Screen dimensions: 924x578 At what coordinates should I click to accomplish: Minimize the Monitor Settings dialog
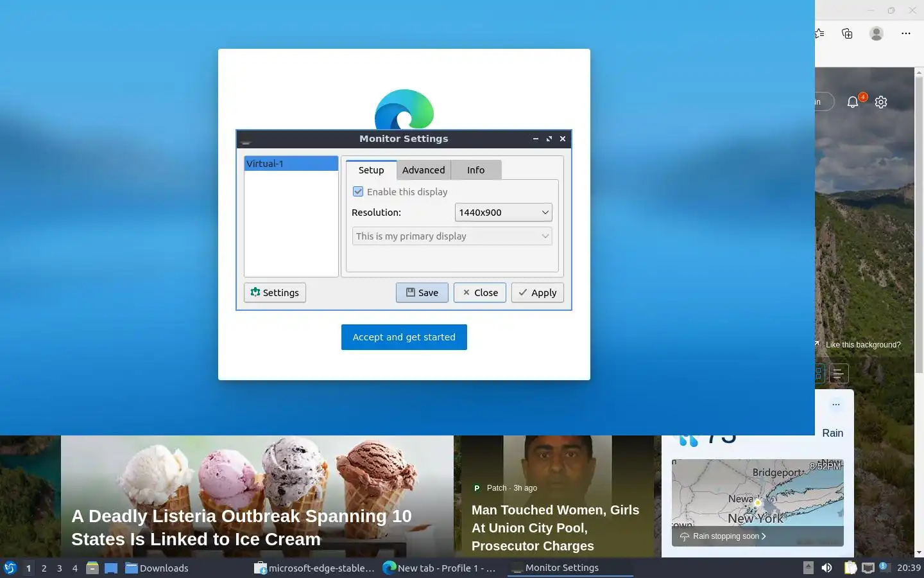536,139
